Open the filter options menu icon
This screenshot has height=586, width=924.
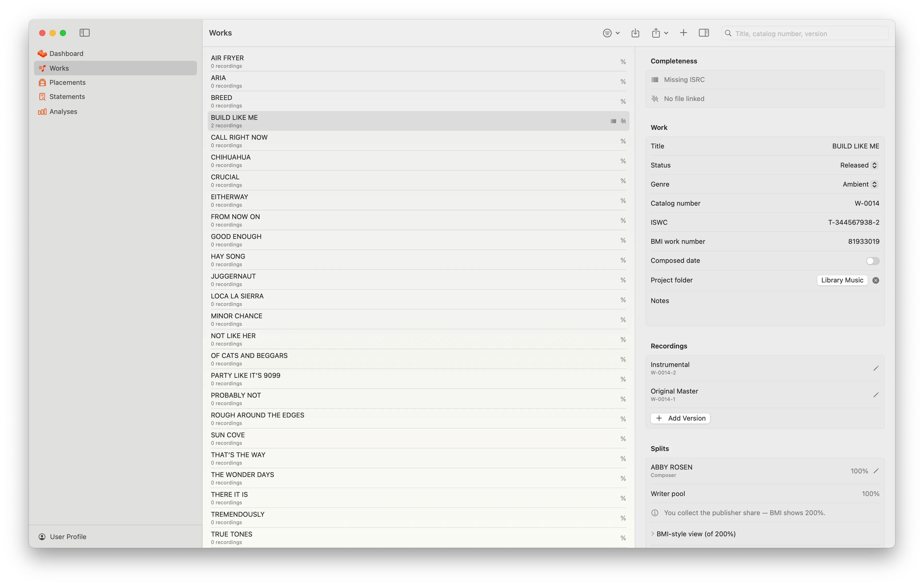click(x=611, y=33)
